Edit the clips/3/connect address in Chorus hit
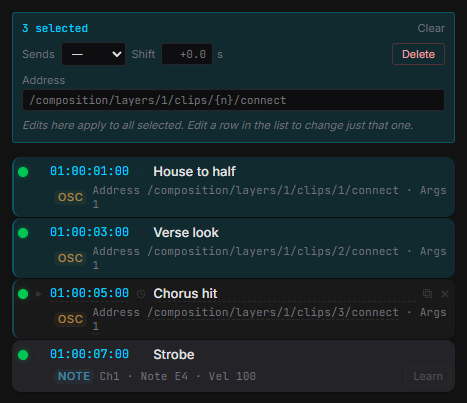Image resolution: width=467 pixels, height=403 pixels. click(273, 312)
